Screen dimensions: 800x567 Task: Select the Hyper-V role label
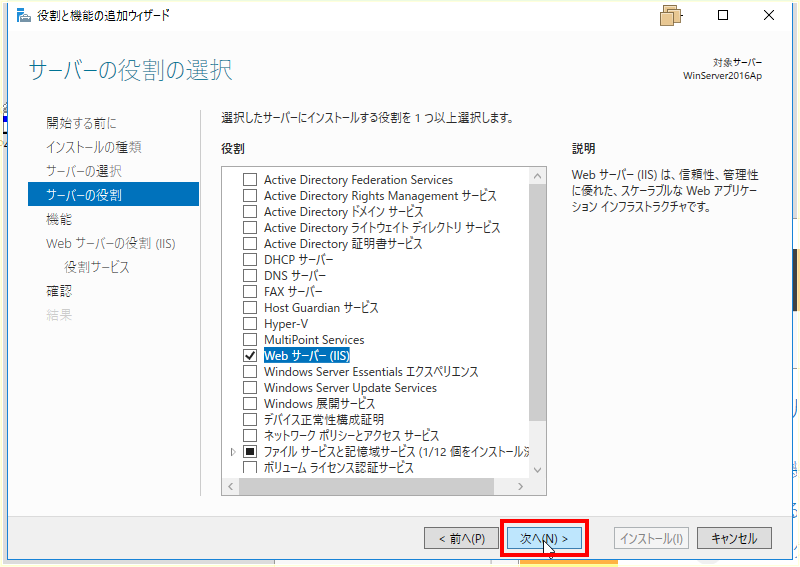(x=286, y=324)
